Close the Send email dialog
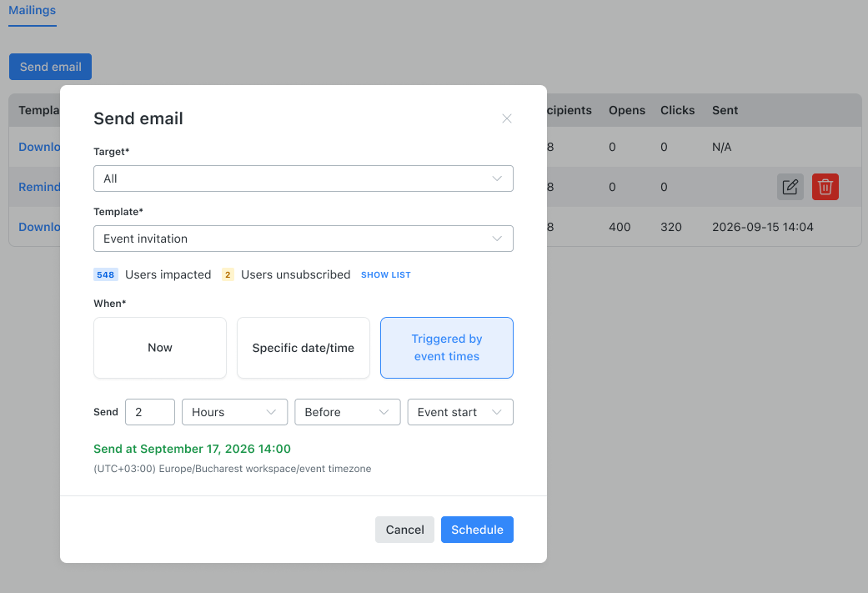The height and width of the screenshot is (593, 868). coord(506,118)
